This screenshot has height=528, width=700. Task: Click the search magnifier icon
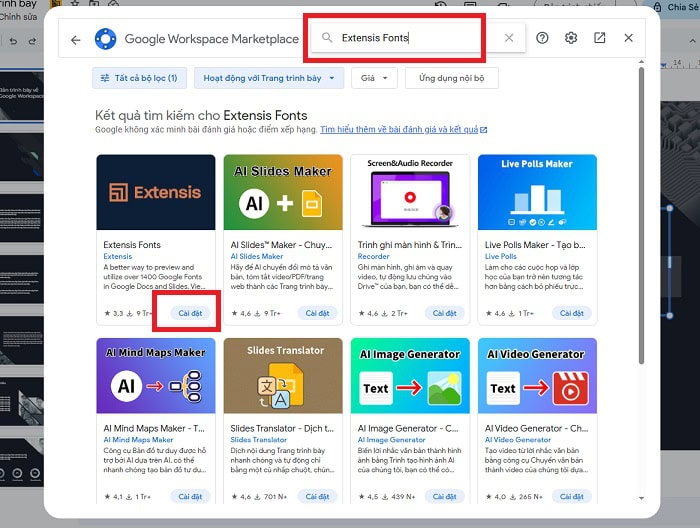click(x=327, y=38)
